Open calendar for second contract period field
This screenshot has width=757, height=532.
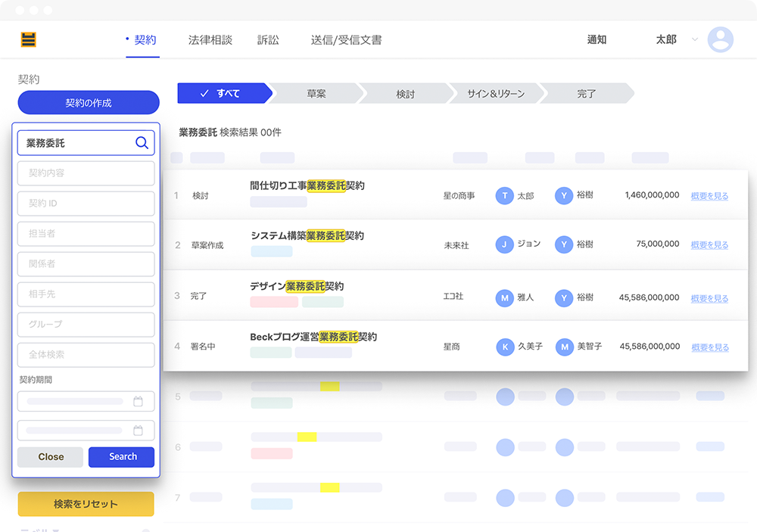(x=138, y=430)
